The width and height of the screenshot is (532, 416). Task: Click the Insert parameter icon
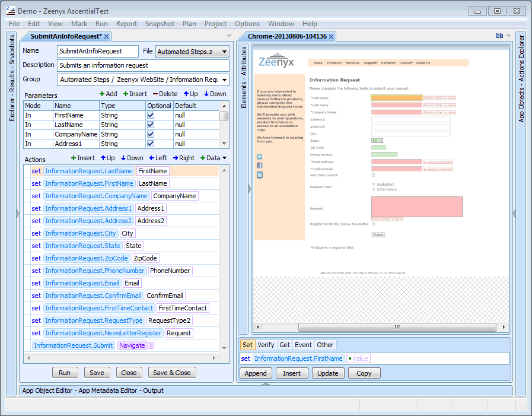(126, 94)
